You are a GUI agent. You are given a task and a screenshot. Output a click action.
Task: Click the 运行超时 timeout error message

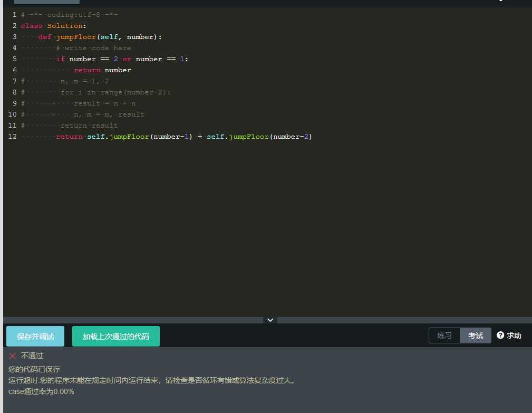[x=152, y=380]
